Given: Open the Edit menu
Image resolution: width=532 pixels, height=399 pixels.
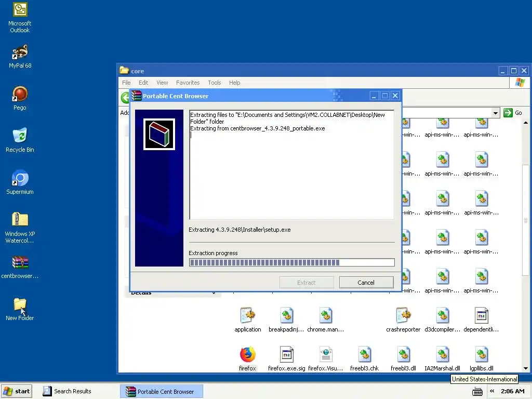Looking at the screenshot, I should point(143,83).
